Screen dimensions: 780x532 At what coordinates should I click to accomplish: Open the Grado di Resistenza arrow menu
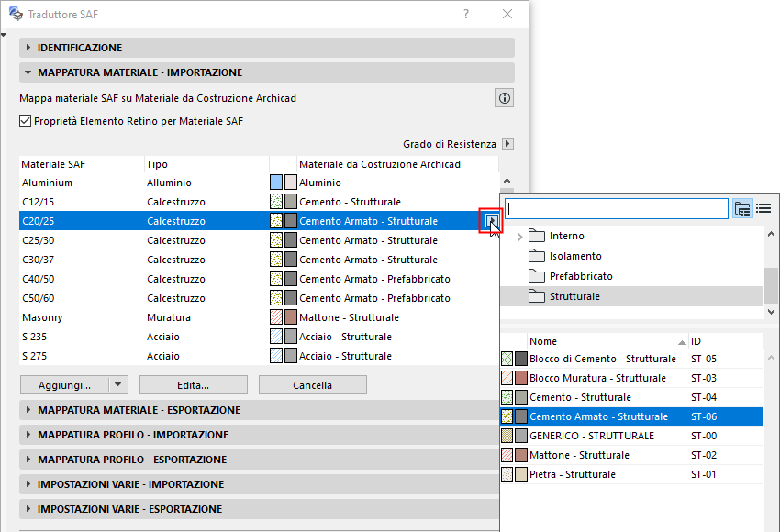point(507,144)
